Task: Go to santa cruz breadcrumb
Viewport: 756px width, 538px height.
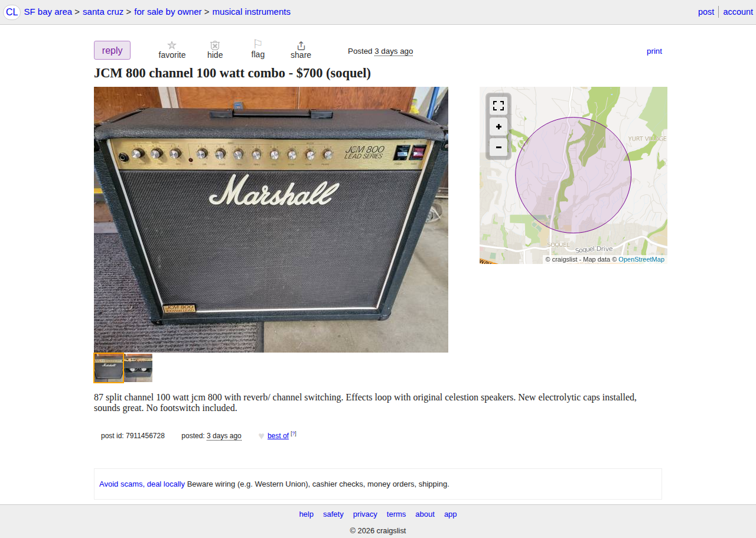Action: [103, 12]
